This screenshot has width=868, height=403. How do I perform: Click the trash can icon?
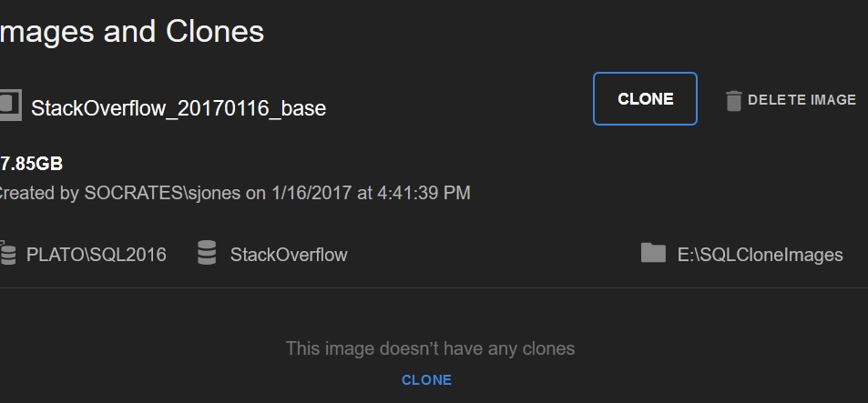tap(733, 100)
